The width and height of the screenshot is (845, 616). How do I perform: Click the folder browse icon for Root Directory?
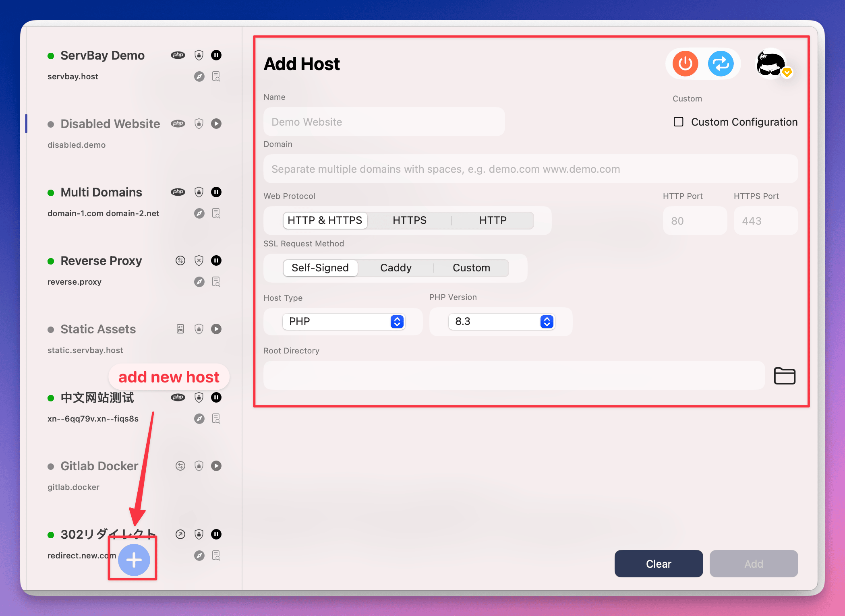[x=785, y=374]
